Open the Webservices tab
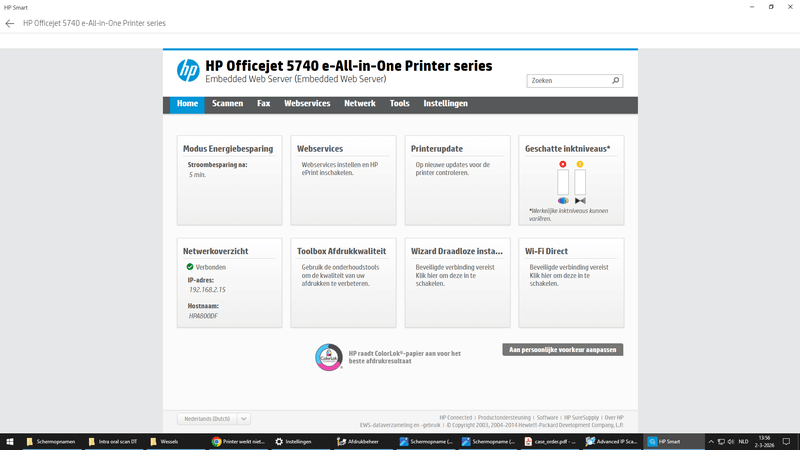The image size is (800, 450). [307, 104]
